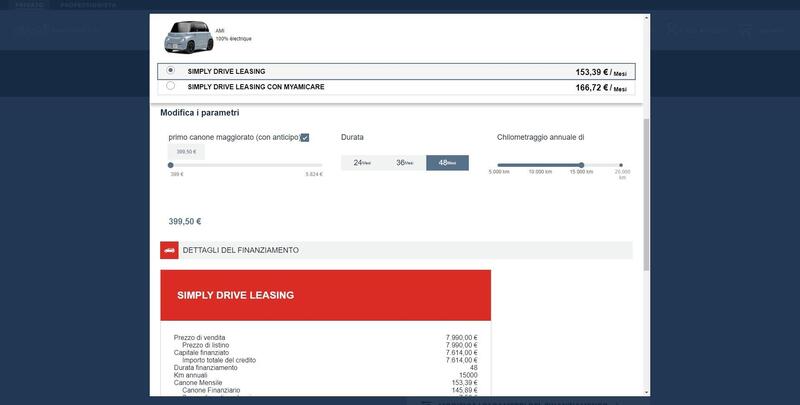
Task: Choose the 48 months duration
Action: (x=447, y=163)
